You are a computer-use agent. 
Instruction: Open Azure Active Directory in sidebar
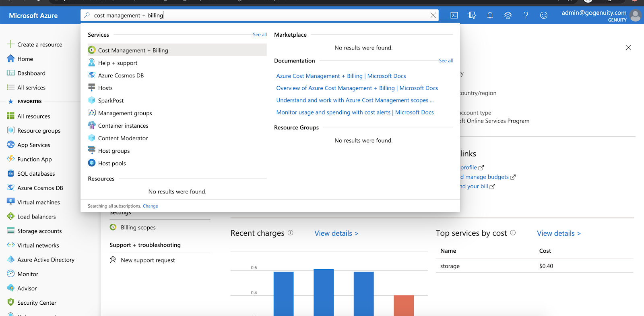tap(46, 260)
